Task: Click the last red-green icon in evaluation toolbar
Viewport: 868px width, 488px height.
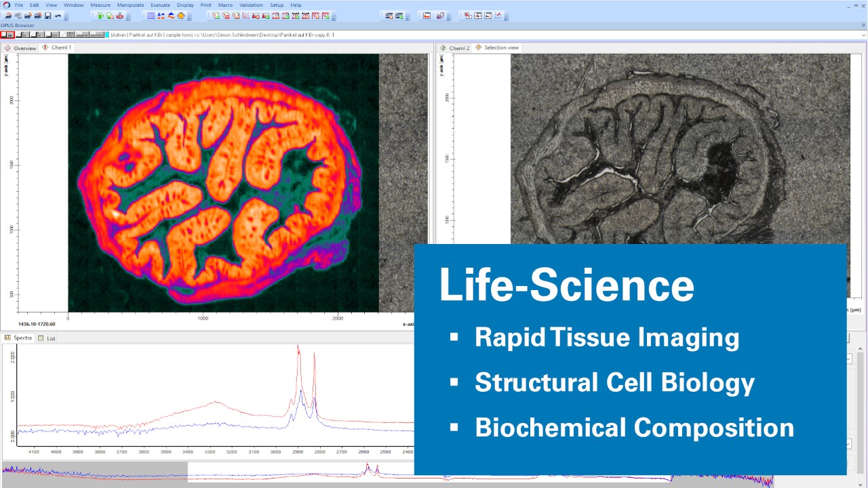Action: click(325, 16)
